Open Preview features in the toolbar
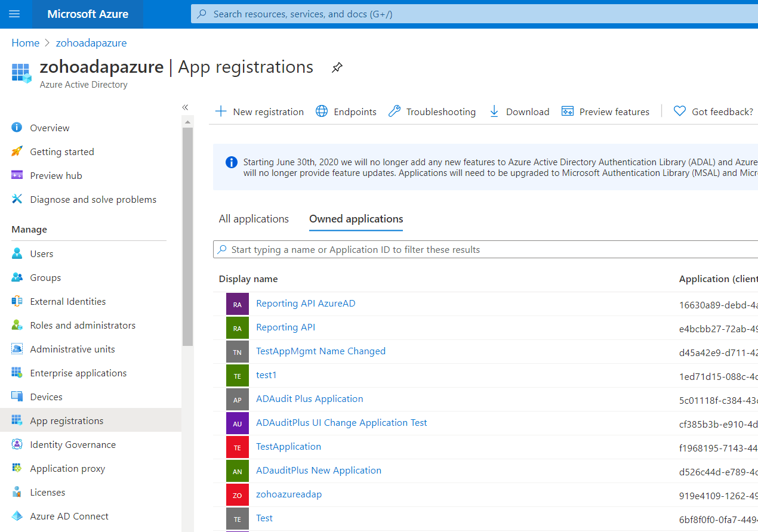 605,112
